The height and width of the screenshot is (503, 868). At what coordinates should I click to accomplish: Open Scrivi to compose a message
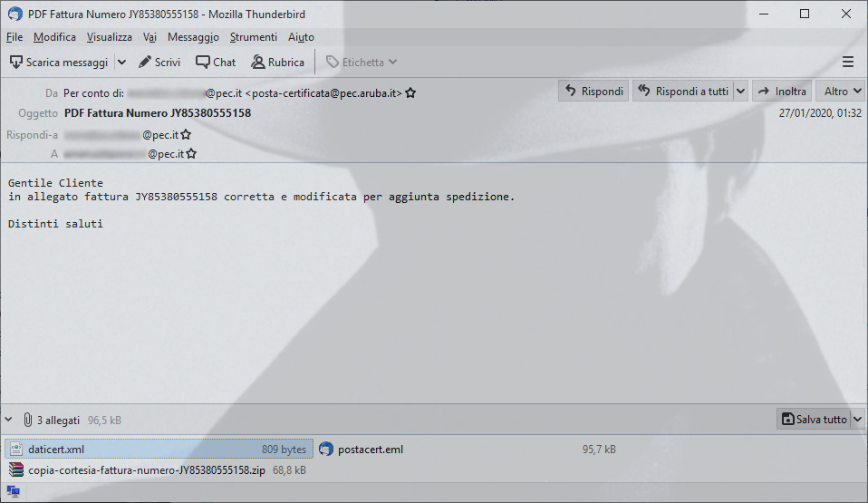[x=159, y=62]
